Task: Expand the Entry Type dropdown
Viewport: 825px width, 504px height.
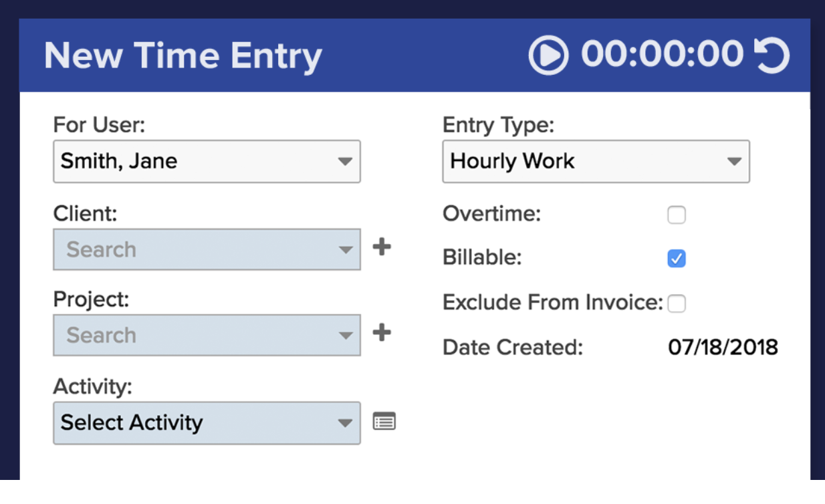Action: point(596,161)
